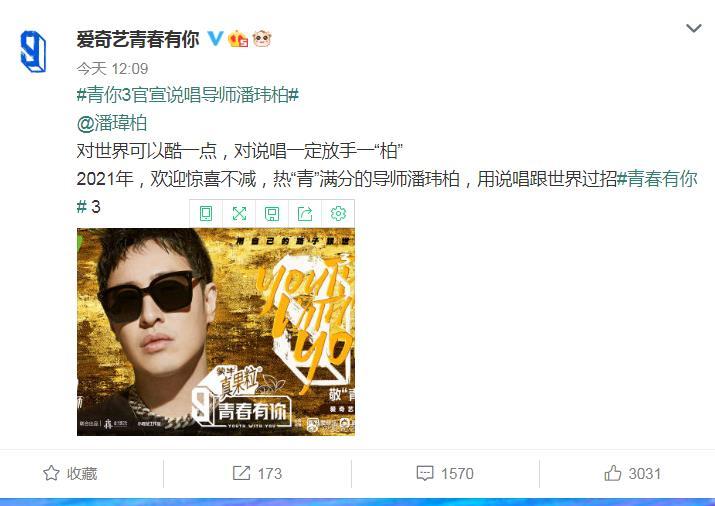The height and width of the screenshot is (506, 715).
Task: Open hashtag #青你3官宣说唱导师潘玮柏#
Action: [x=188, y=95]
